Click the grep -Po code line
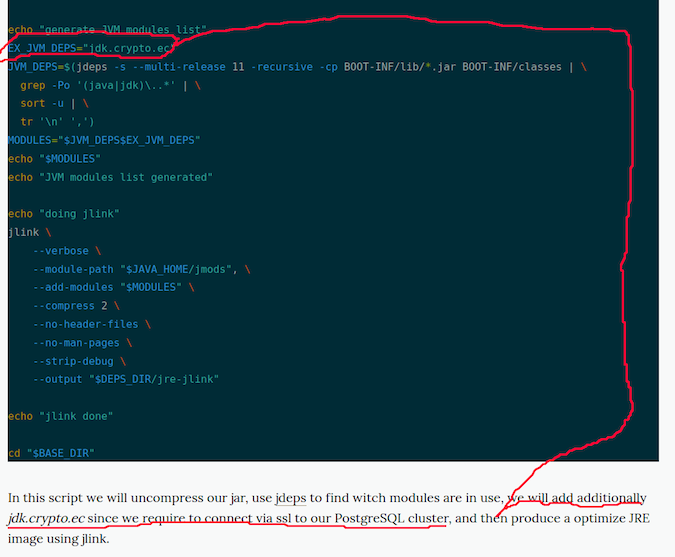675x557 pixels. click(110, 85)
